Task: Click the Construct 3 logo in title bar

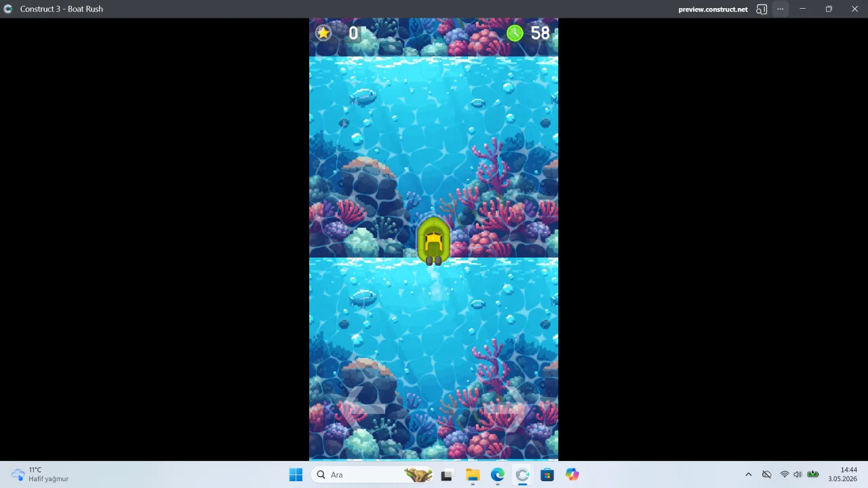Action: 8,9
